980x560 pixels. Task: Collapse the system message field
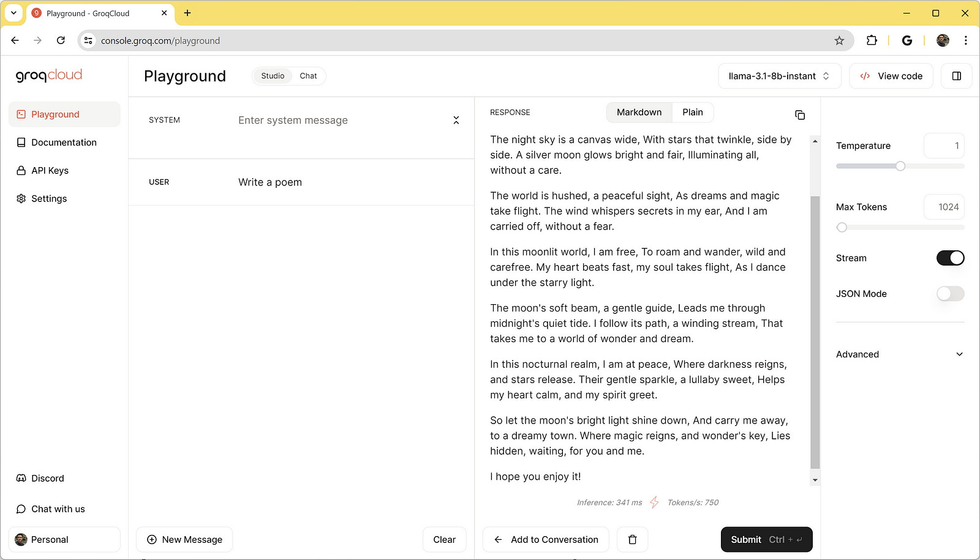(456, 121)
